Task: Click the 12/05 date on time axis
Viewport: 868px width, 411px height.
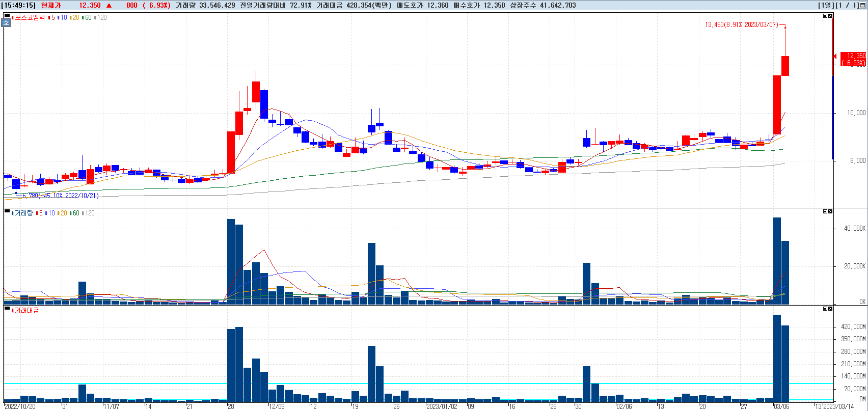Action: [277, 406]
